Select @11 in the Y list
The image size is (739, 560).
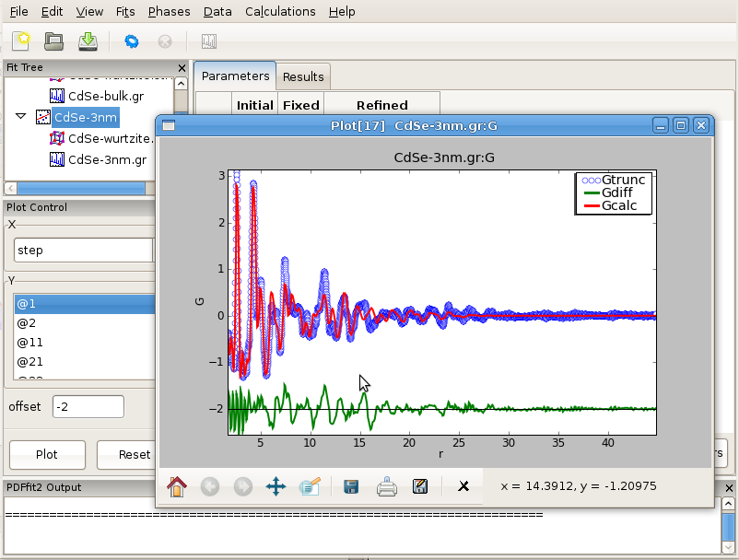click(85, 343)
